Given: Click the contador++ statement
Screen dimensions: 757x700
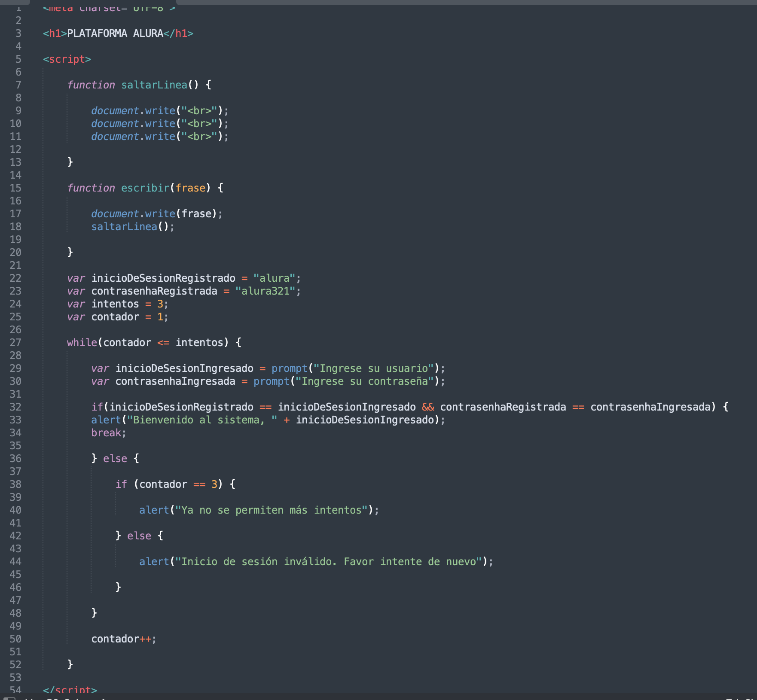Looking at the screenshot, I should point(124,639).
